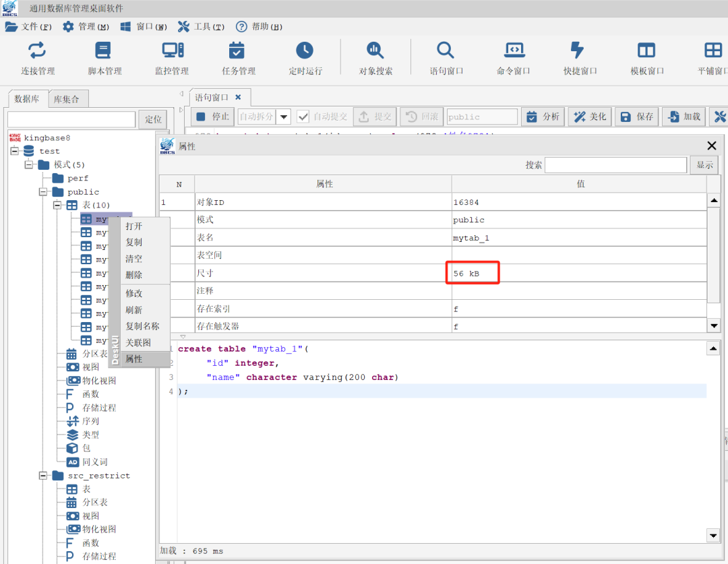Click the properties table scroll-down arrow
The image size is (728, 564).
coord(714,325)
